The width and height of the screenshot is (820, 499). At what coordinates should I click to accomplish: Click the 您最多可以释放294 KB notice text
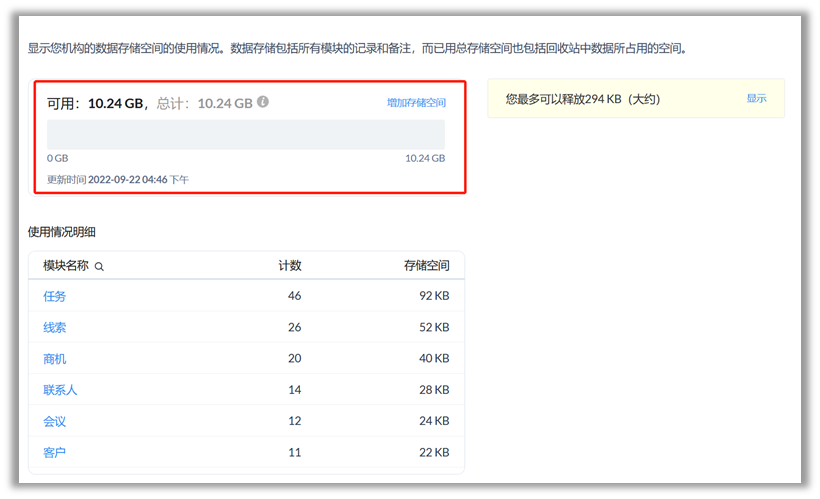pos(582,99)
